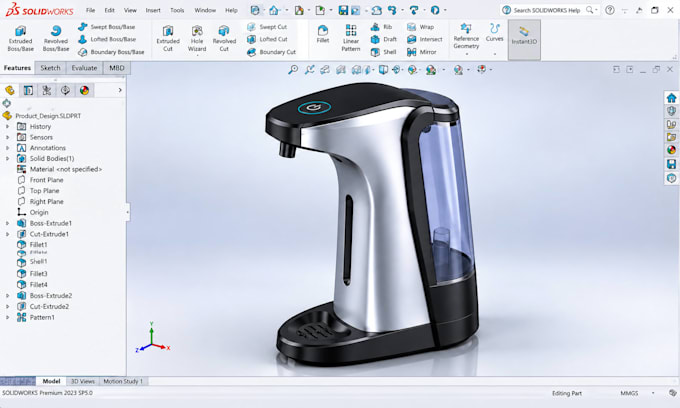
Task: Select the Intersect tool
Action: [425, 39]
